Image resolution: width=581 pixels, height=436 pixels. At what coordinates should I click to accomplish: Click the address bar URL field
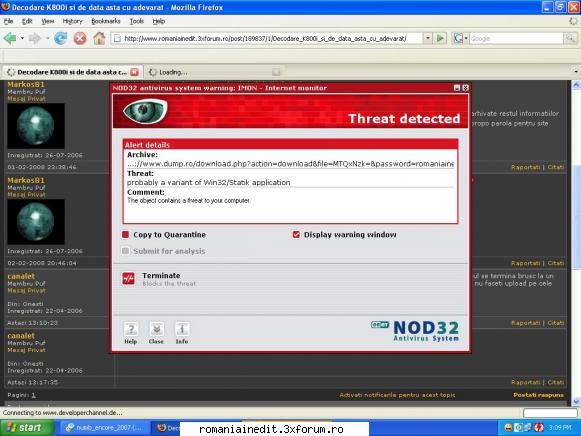pos(267,38)
